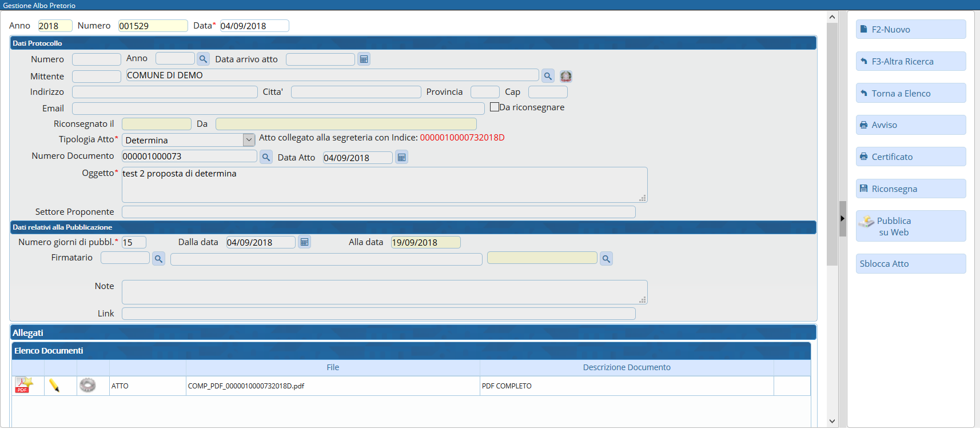Screen dimensions: 980x429
Task: Click the Sblocca Atto button
Action: tap(910, 264)
